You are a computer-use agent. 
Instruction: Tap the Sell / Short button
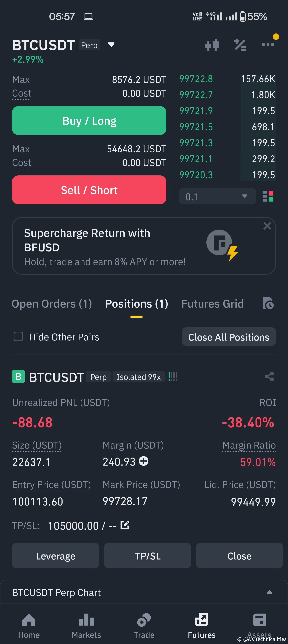(x=89, y=190)
